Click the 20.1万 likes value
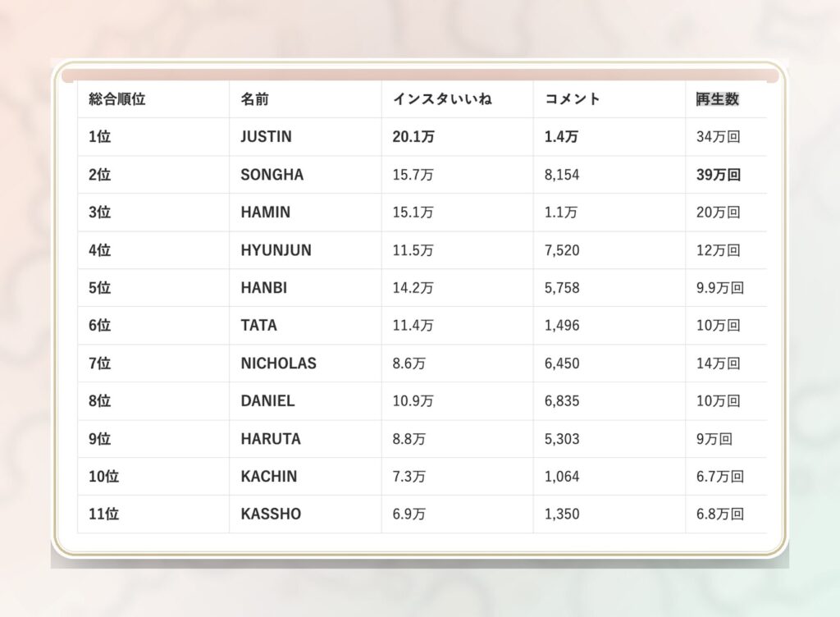Screen dimensions: 840x617 413,137
